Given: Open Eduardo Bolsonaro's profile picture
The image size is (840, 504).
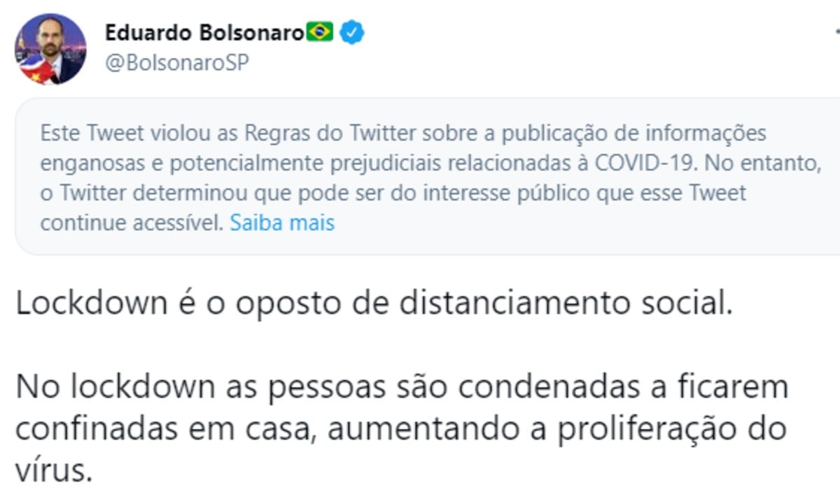Looking at the screenshot, I should (50, 48).
